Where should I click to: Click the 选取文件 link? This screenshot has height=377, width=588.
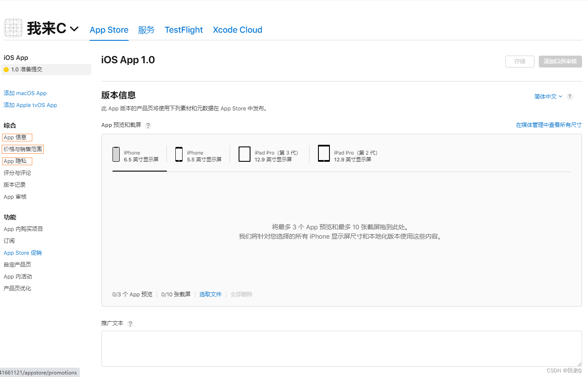tap(211, 294)
